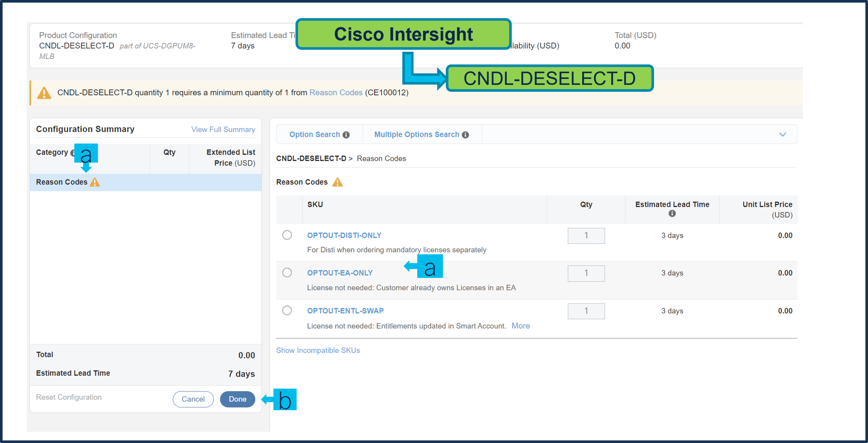Click warning icon next to Reason Codes summary row
Image resolution: width=868 pixels, height=443 pixels.
(95, 182)
